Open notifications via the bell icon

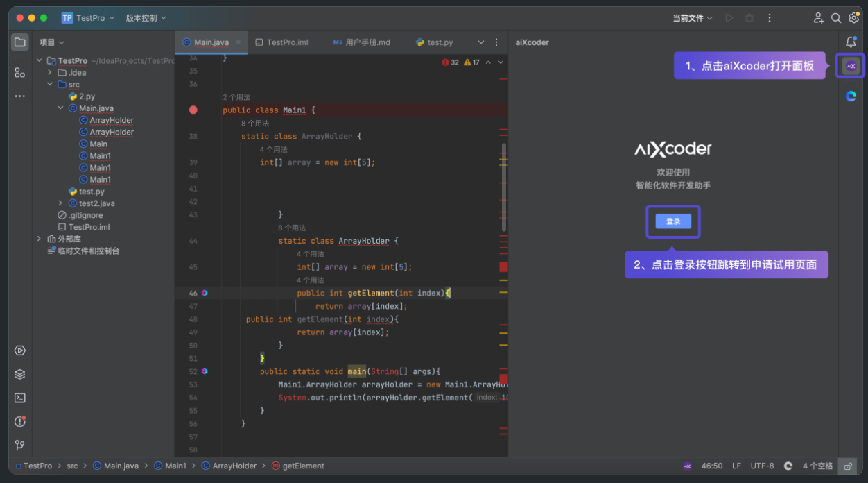click(x=851, y=42)
